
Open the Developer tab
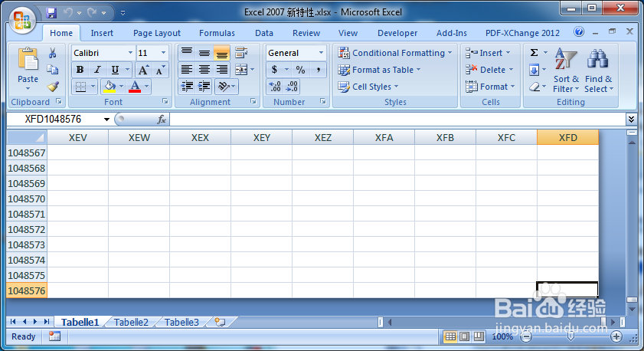point(397,33)
